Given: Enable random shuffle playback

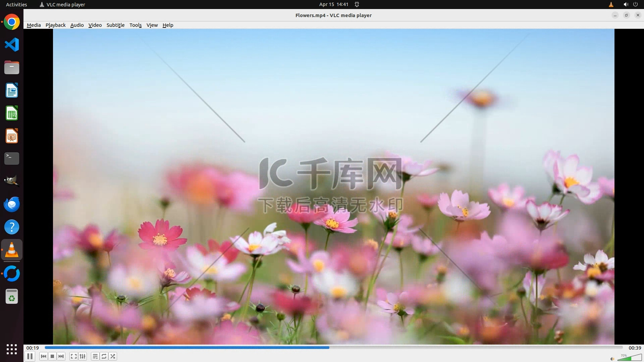Looking at the screenshot, I should point(113,356).
